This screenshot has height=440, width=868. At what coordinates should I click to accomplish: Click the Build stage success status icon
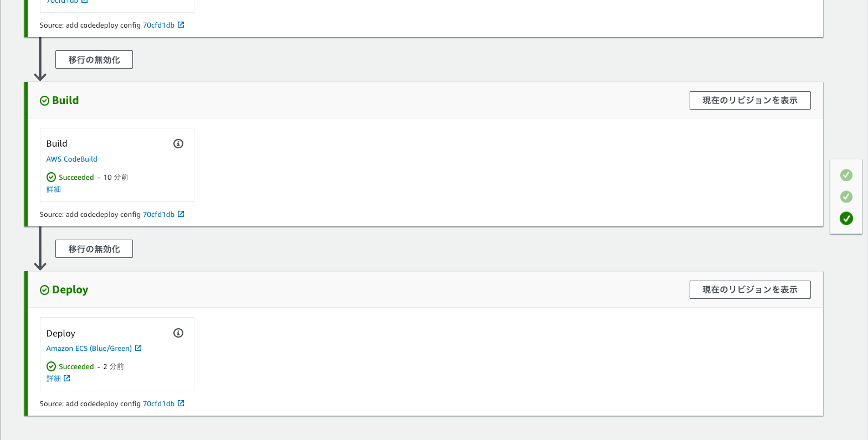point(45,101)
